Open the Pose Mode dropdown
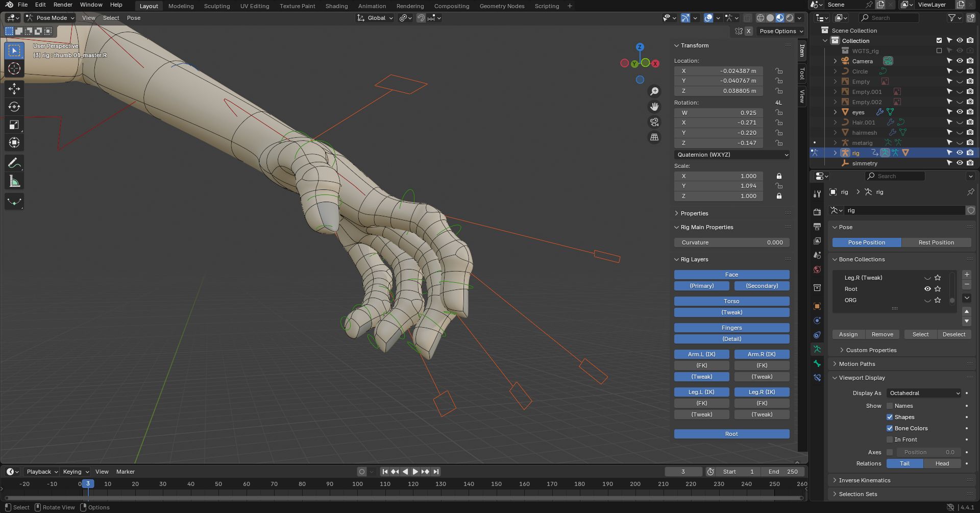This screenshot has width=980, height=513. (x=51, y=18)
